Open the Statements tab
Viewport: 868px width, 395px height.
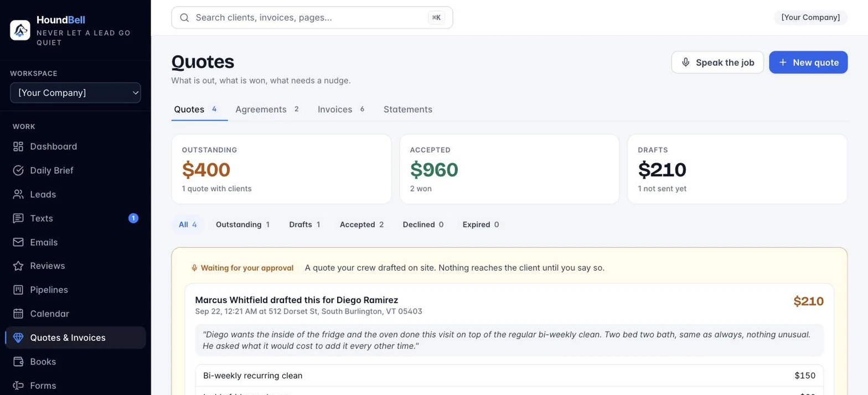pos(408,110)
